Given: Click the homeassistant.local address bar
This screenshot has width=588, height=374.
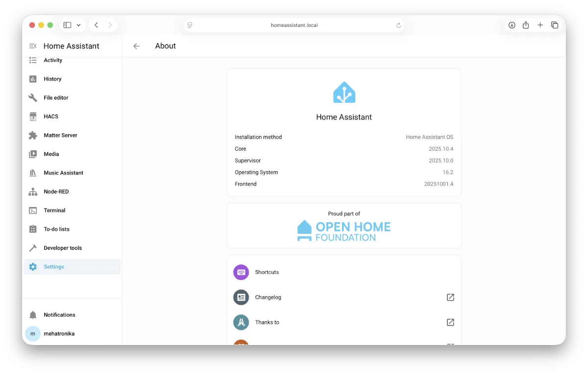Looking at the screenshot, I should [x=294, y=25].
